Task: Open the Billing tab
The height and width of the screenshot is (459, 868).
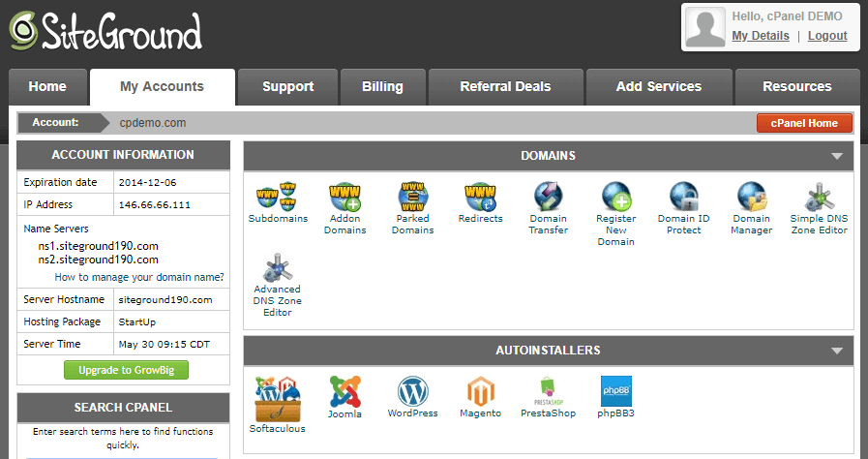Action: (x=382, y=87)
